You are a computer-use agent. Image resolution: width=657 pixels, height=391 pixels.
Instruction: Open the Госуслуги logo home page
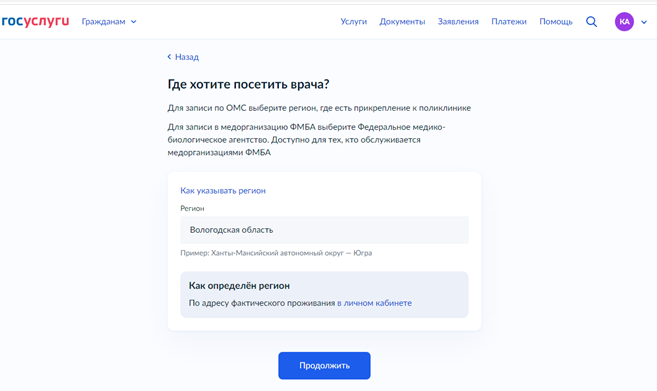tap(35, 21)
